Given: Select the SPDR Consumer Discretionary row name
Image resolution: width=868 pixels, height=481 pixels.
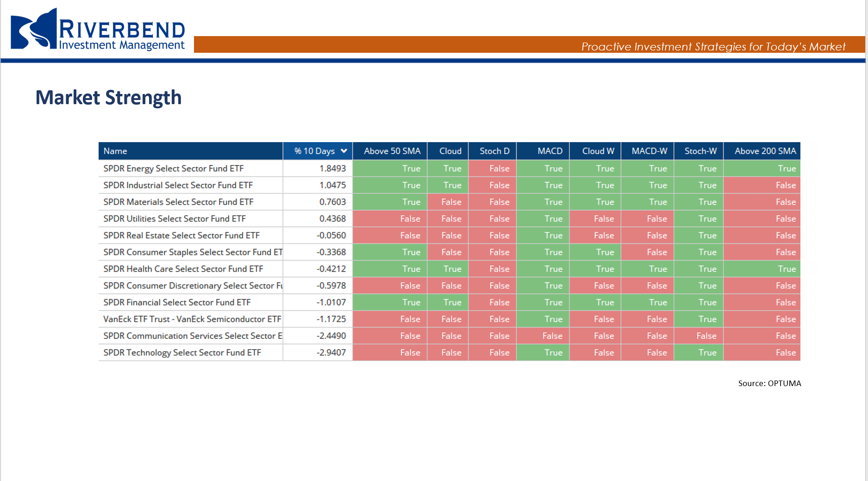Looking at the screenshot, I should [193, 286].
